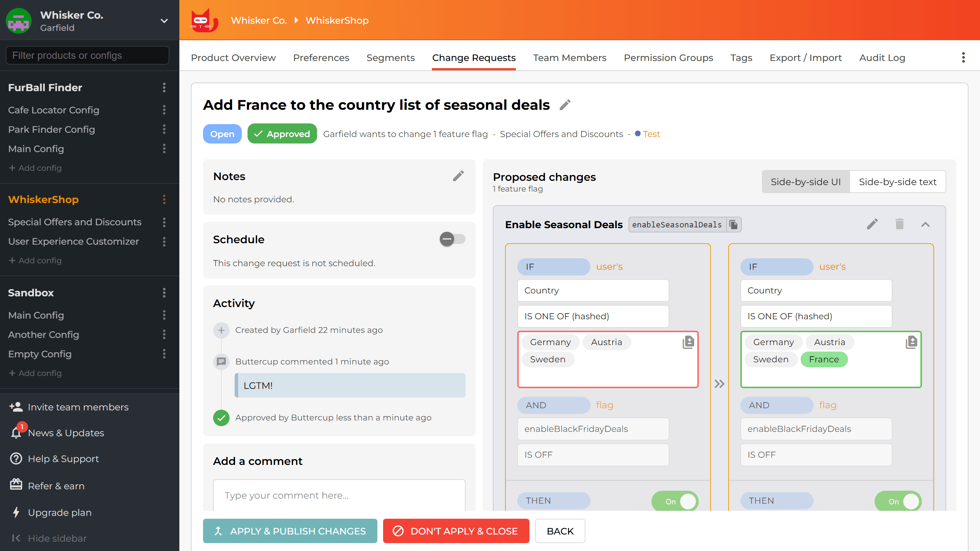
Task: Open Cafe Locator Config options menu
Action: click(164, 110)
